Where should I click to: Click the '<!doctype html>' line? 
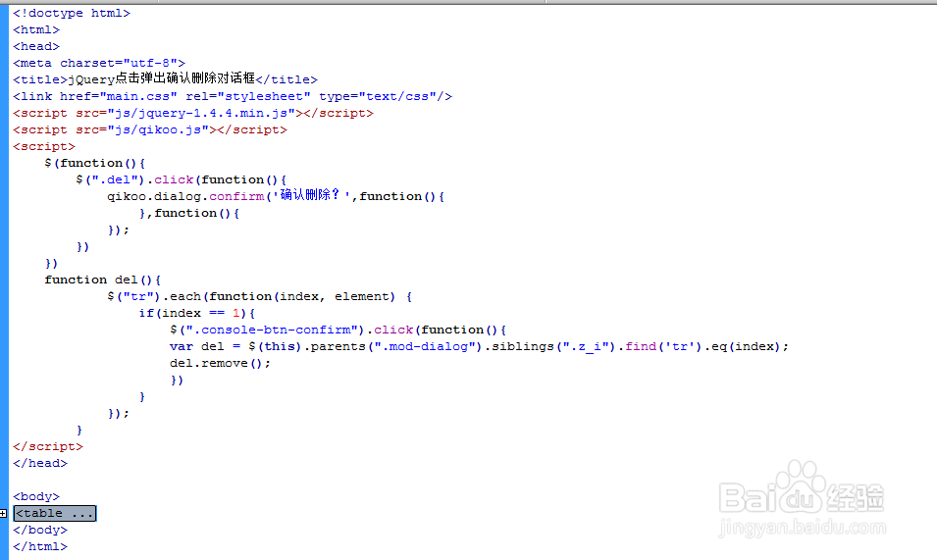tap(72, 13)
